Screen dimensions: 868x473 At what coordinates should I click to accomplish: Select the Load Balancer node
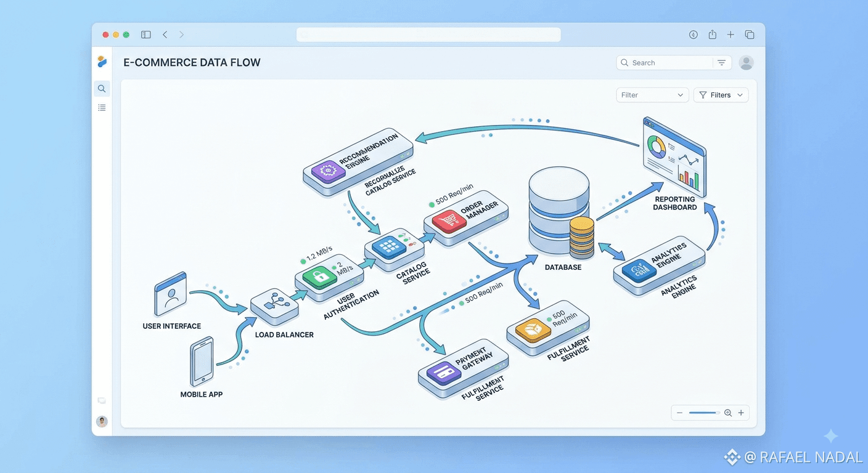point(274,306)
